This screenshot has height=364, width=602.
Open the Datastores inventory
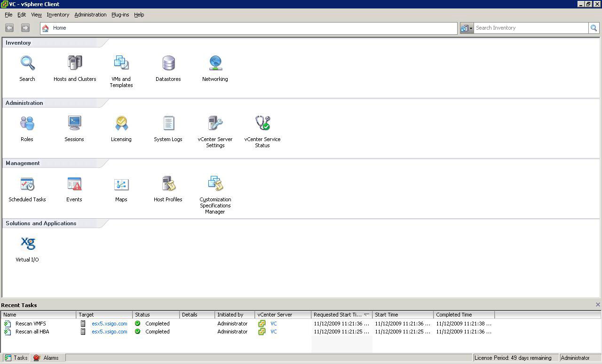click(x=168, y=69)
